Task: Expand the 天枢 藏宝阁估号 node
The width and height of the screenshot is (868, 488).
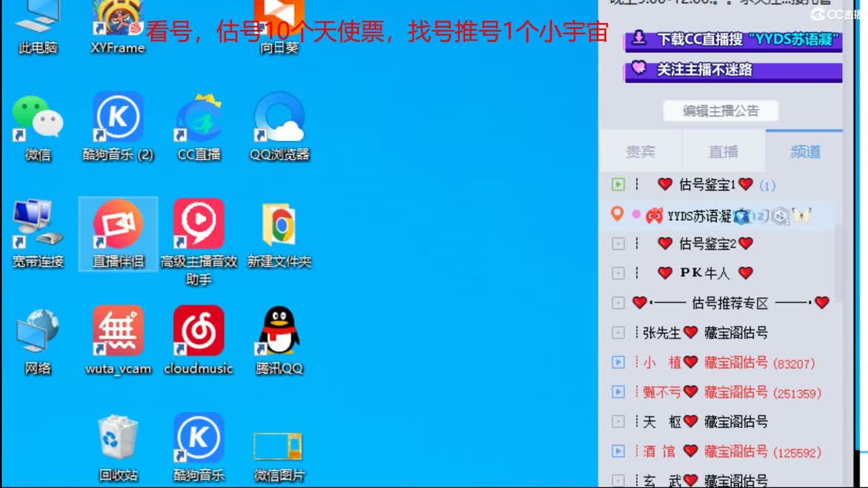Action: [618, 422]
